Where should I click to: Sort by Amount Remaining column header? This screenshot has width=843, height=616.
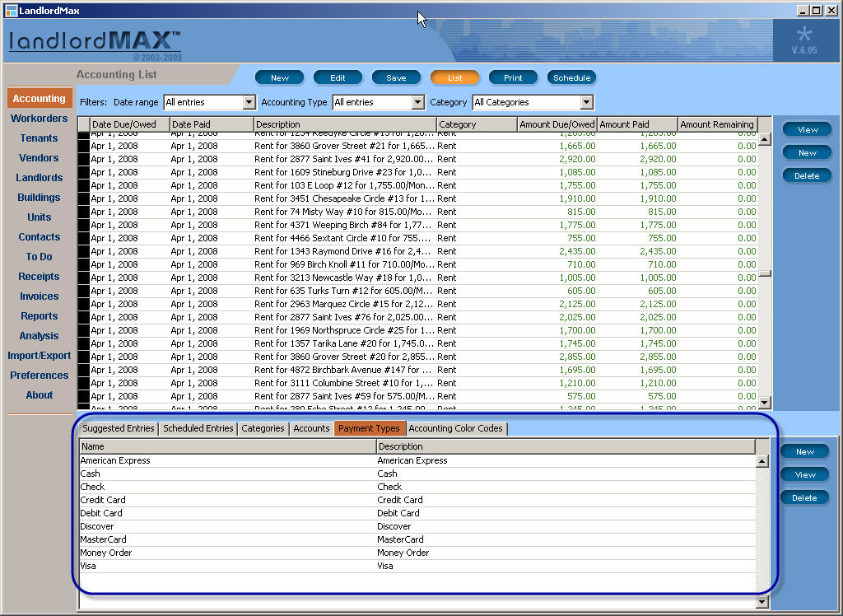coord(717,124)
